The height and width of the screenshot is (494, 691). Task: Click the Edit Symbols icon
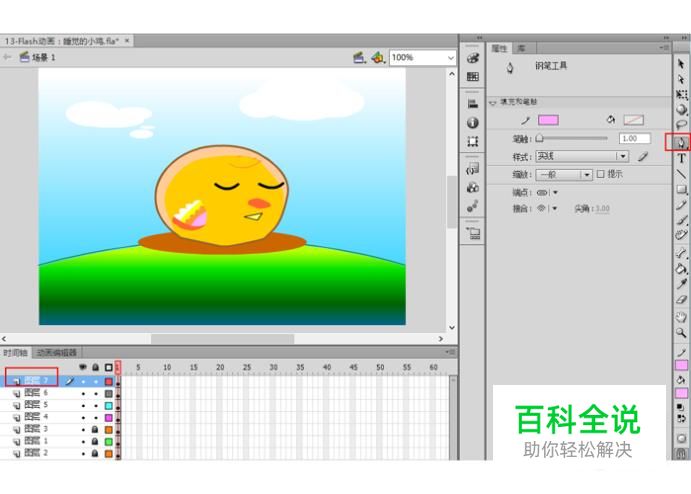coord(378,58)
